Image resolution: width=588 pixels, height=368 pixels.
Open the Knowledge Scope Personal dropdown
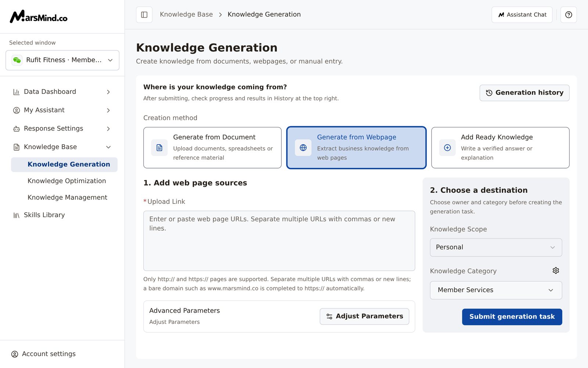tap(496, 247)
